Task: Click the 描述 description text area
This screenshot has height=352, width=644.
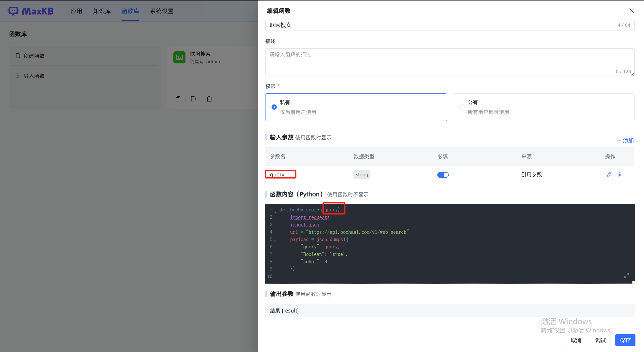Action: (x=449, y=62)
